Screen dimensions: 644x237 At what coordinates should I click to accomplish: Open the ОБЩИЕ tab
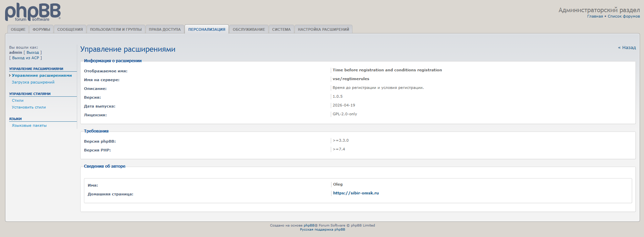(x=18, y=29)
